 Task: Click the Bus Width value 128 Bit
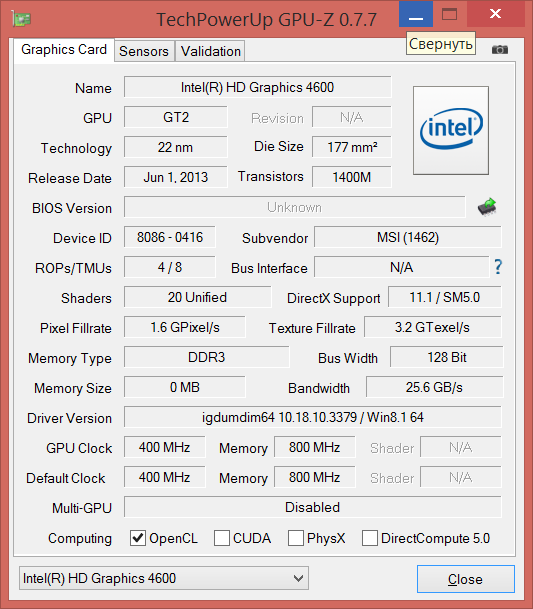pos(447,357)
